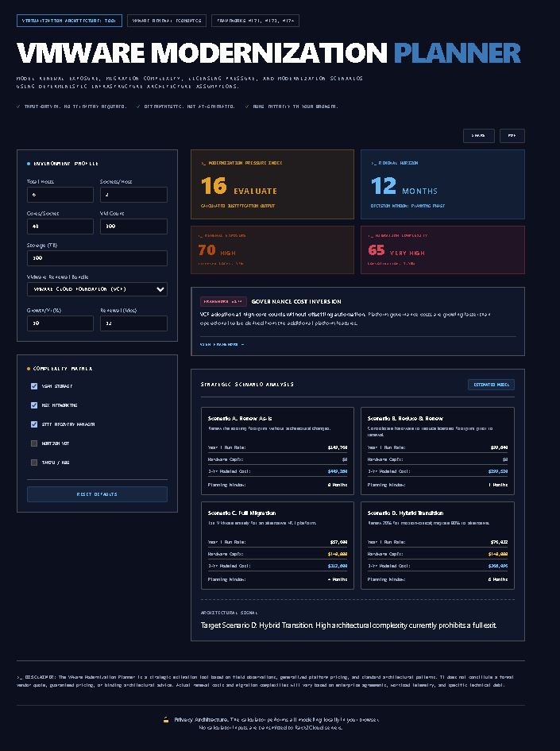The height and width of the screenshot is (751, 560).
Task: Click the Strategic Scenario Analysis heading
Action: [247, 384]
